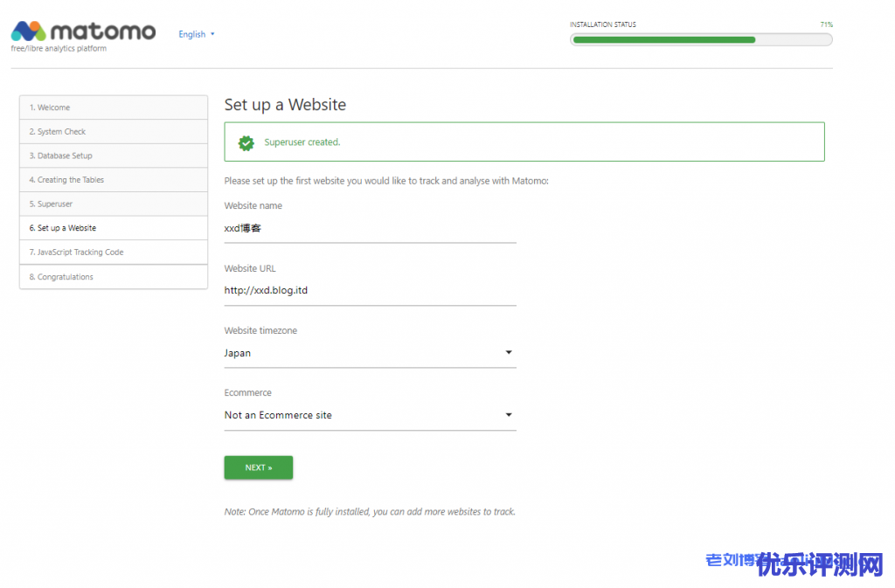Select step 7. JavaScript Tracking Code
The width and height of the screenshot is (895, 588).
[114, 252]
